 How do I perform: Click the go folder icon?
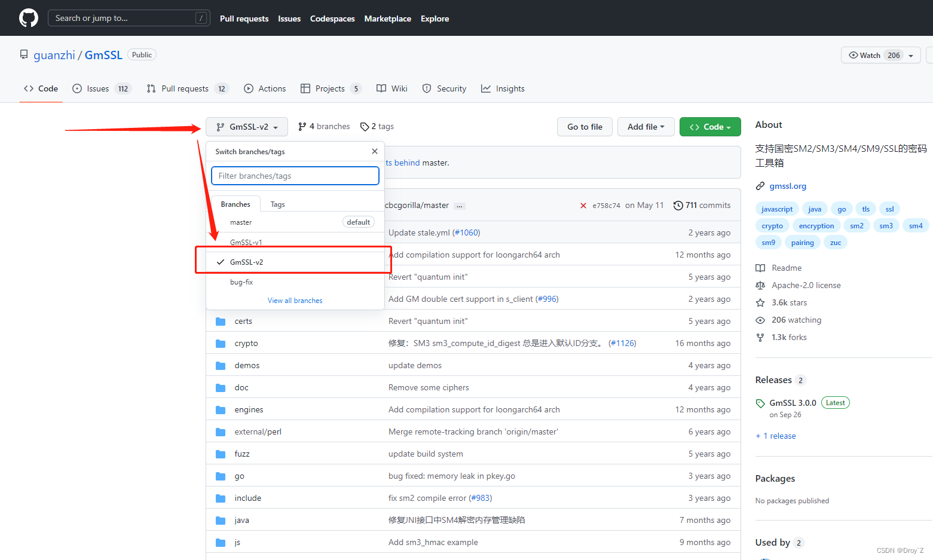(x=221, y=476)
